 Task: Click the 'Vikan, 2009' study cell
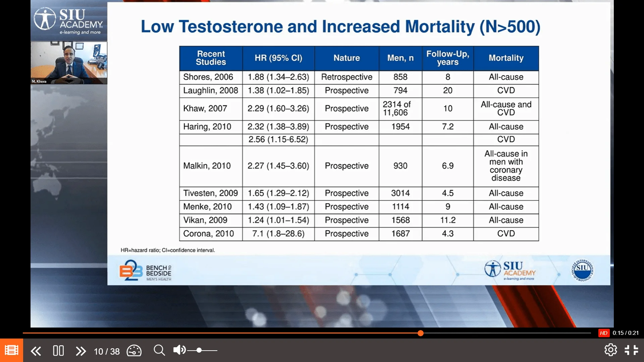pyautogui.click(x=211, y=220)
